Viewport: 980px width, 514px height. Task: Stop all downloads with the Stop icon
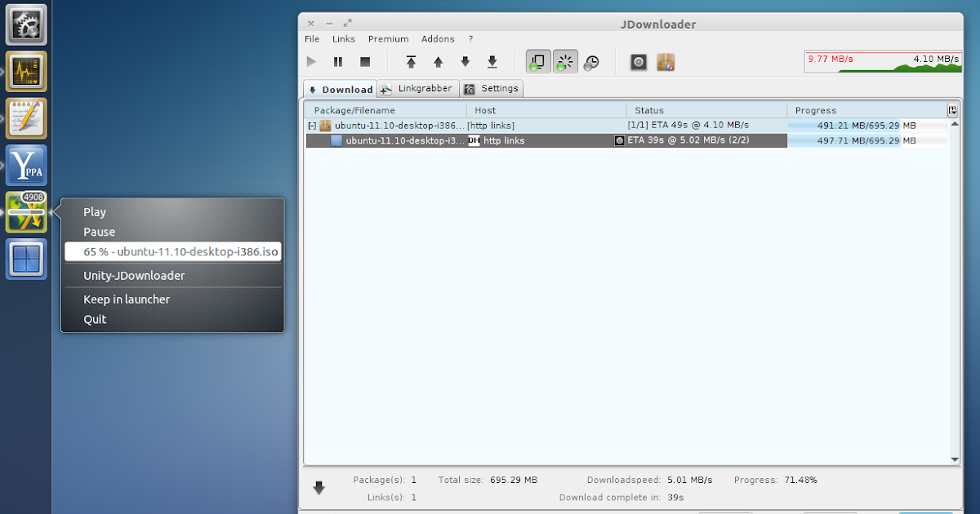tap(365, 61)
